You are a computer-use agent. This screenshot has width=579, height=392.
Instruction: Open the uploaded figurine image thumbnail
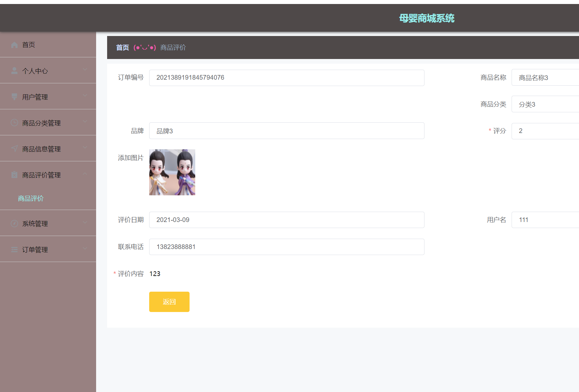[172, 172]
